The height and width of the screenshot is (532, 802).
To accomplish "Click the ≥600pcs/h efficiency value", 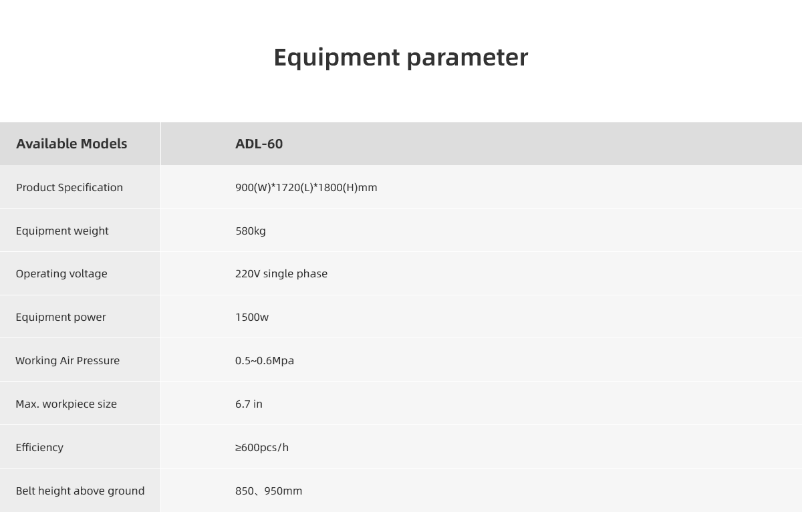I will tap(262, 447).
